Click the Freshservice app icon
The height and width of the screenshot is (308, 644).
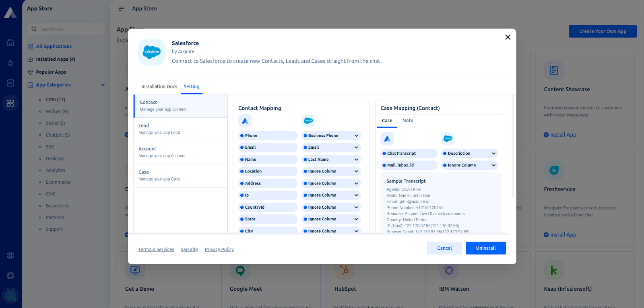click(x=554, y=170)
